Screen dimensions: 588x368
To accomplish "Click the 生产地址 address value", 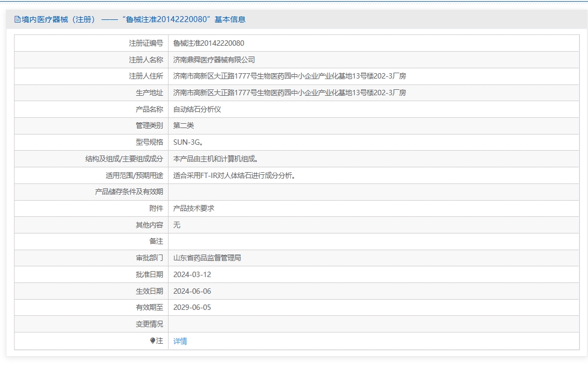I will (x=290, y=93).
